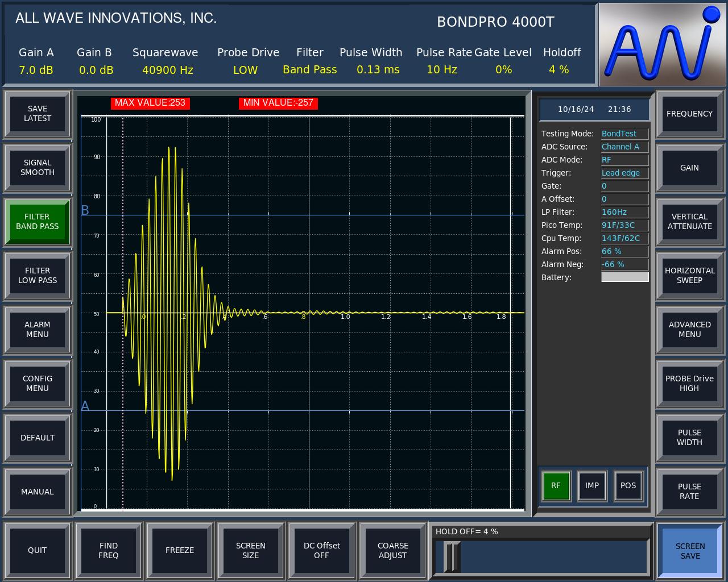Click the Cpu Temp 143F/62C value
The image size is (728, 582).
(x=624, y=238)
